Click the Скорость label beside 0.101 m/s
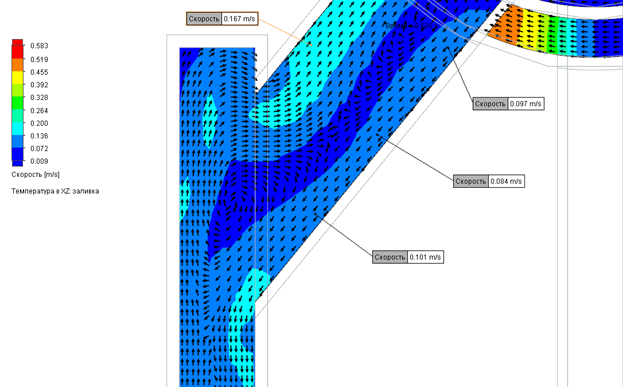623x388 pixels. click(390, 257)
